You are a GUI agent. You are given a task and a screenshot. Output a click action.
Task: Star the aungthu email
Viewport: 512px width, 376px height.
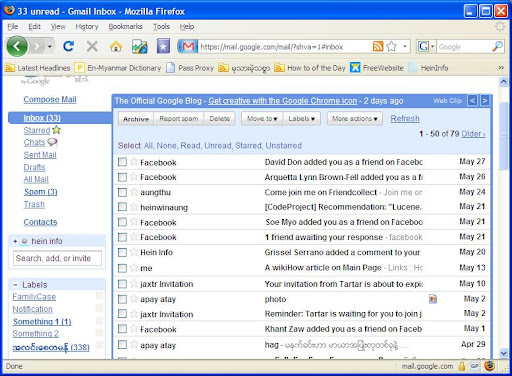click(x=134, y=192)
